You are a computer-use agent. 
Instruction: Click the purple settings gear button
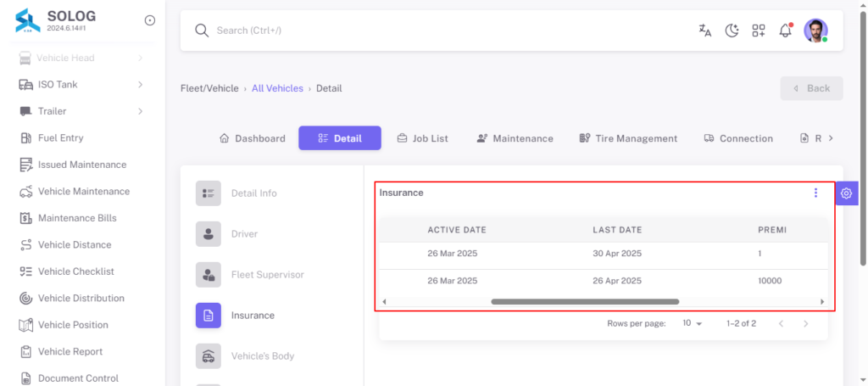846,193
